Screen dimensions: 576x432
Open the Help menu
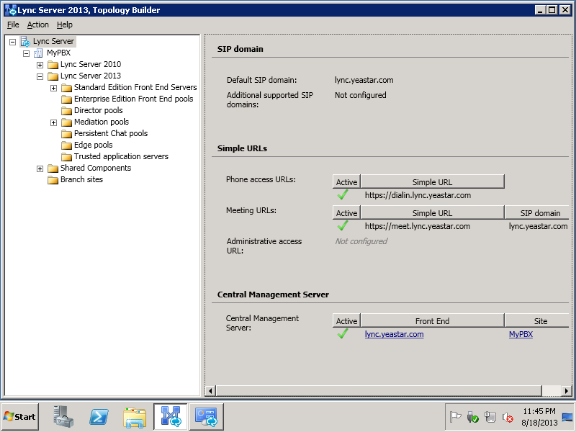click(x=64, y=25)
